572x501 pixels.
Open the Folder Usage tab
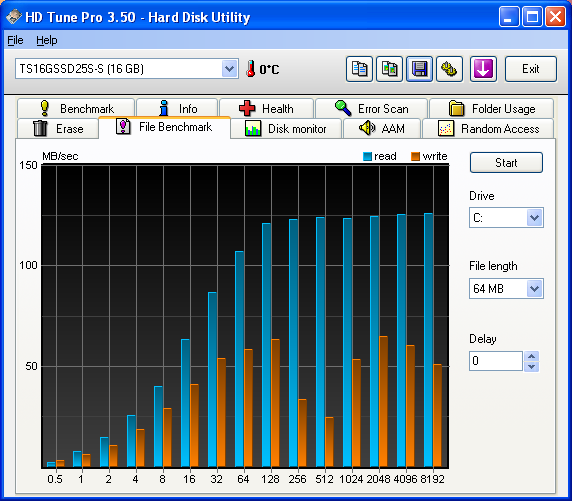pos(491,108)
